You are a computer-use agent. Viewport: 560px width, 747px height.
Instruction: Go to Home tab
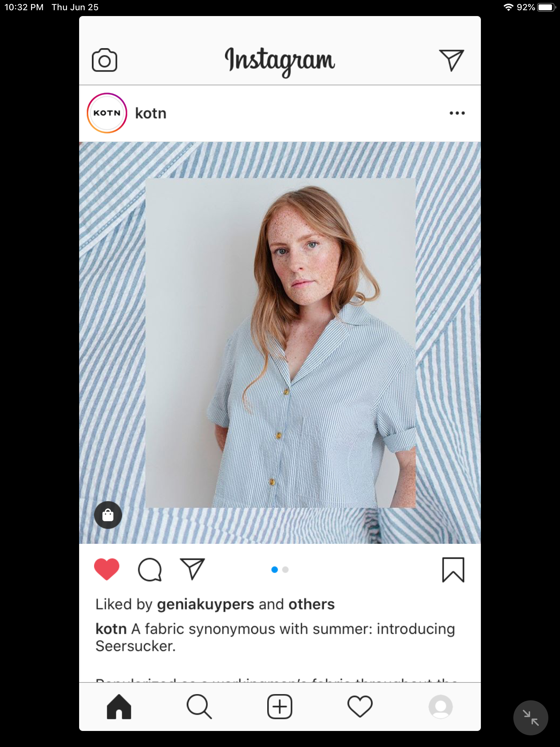coord(119,707)
